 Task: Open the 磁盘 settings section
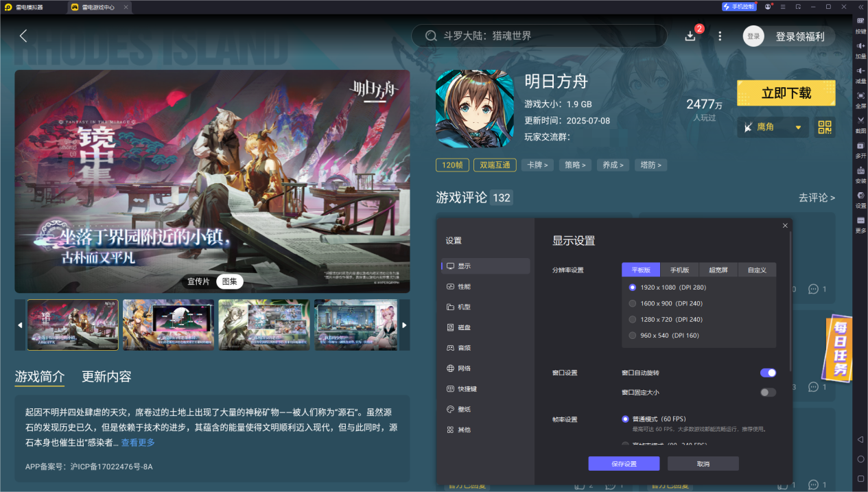[486, 327]
